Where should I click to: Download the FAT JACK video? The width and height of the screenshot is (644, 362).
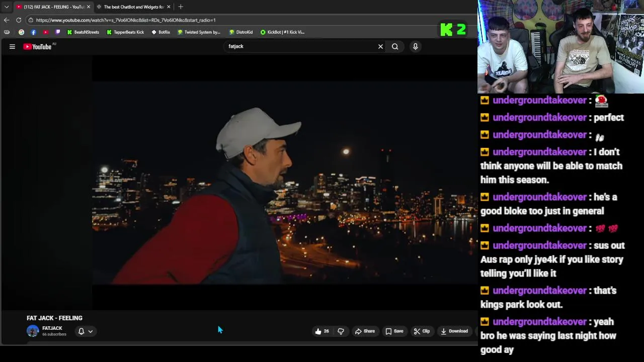pyautogui.click(x=454, y=331)
